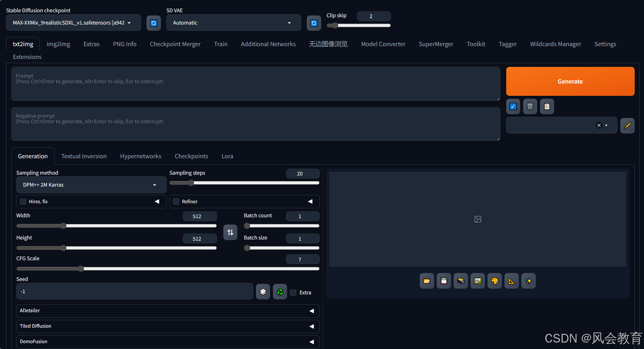Swap width and height with arrows button
This screenshot has width=644, height=349.
point(230,232)
